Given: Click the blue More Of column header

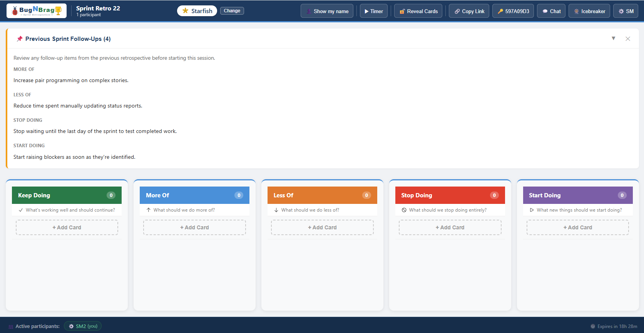Looking at the screenshot, I should tap(194, 195).
